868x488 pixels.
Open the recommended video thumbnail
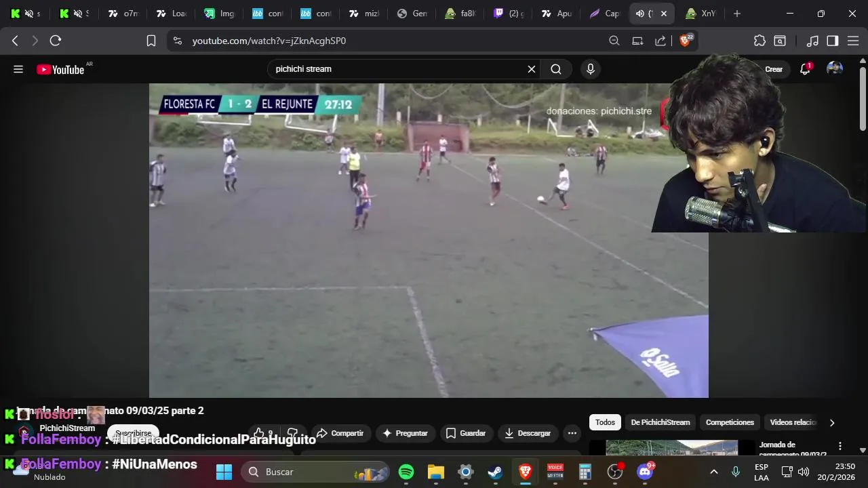[x=671, y=447]
